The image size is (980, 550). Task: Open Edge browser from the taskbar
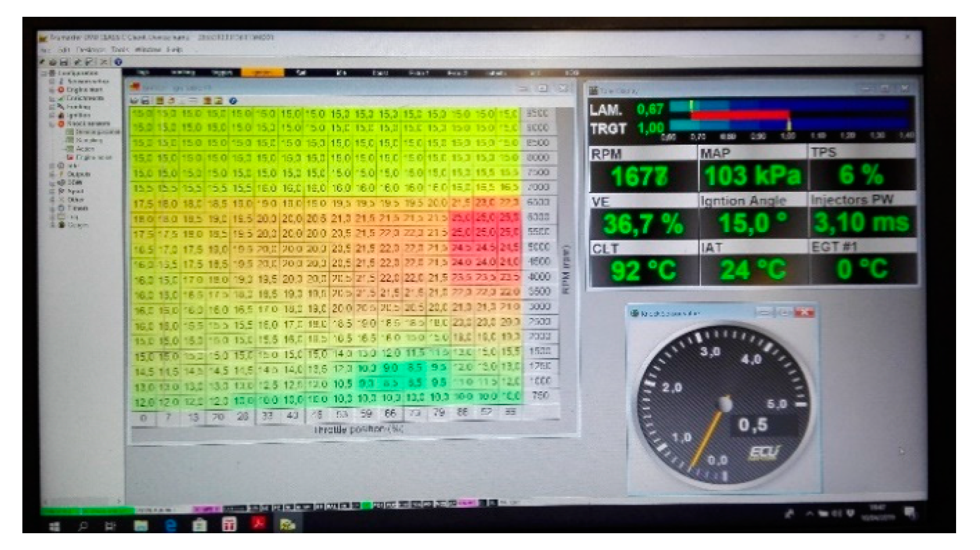click(170, 525)
